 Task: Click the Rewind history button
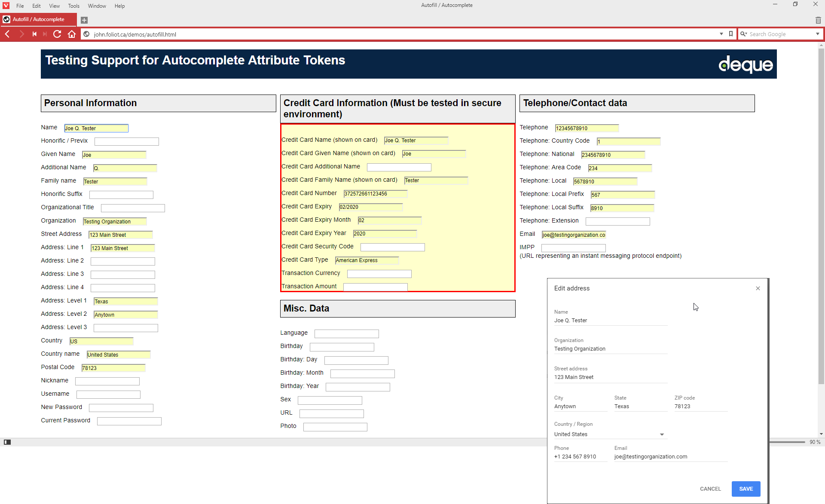(34, 34)
